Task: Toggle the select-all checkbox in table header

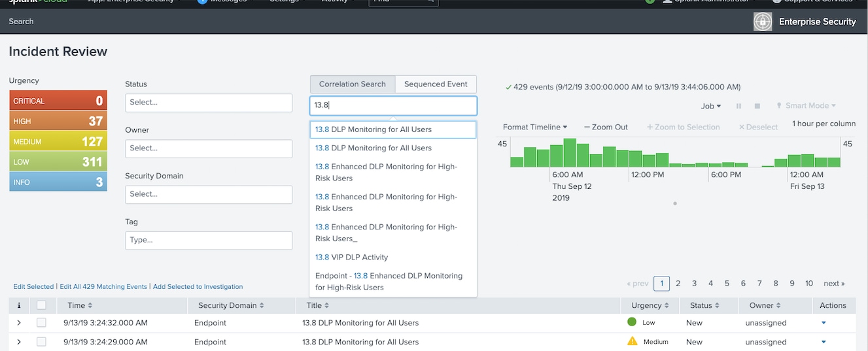Action: click(41, 305)
